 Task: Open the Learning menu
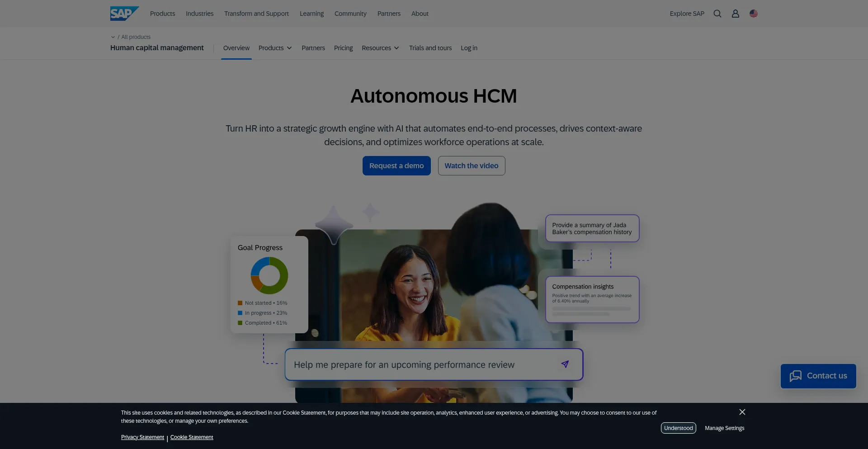click(311, 14)
